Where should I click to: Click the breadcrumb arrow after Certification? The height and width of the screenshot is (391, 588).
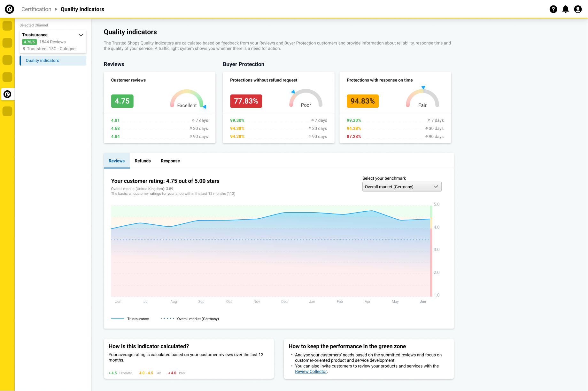pos(56,9)
